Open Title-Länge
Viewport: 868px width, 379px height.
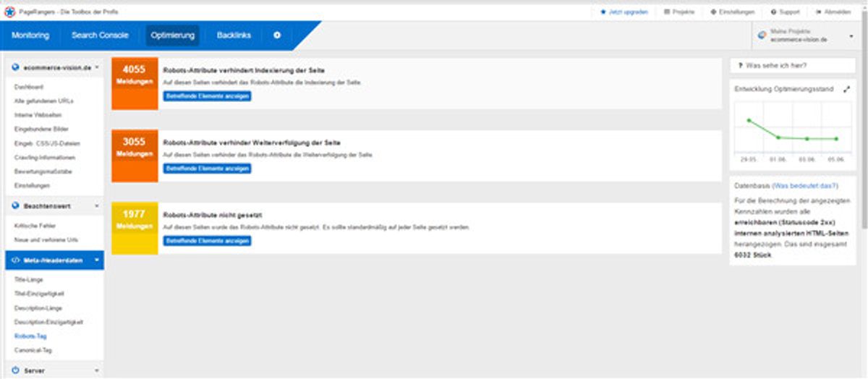[30, 279]
